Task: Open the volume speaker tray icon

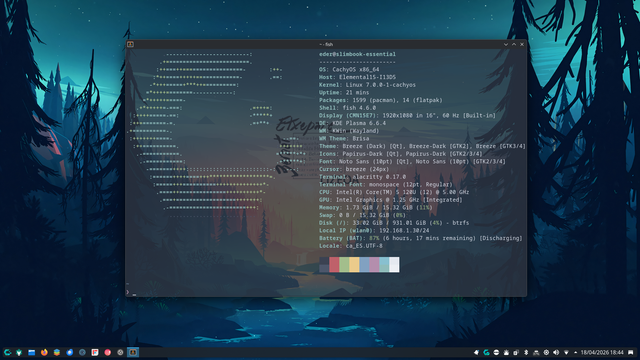Action: [556, 352]
